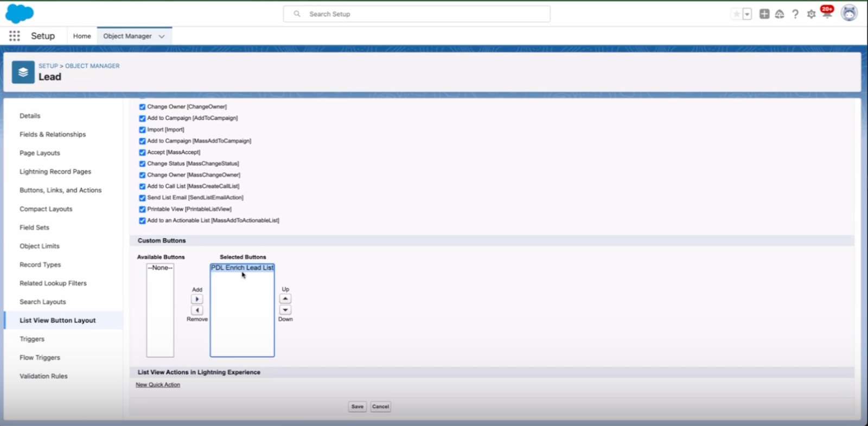Open the Global Actions plus icon
Viewport: 868px width, 426px height.
[x=764, y=14]
